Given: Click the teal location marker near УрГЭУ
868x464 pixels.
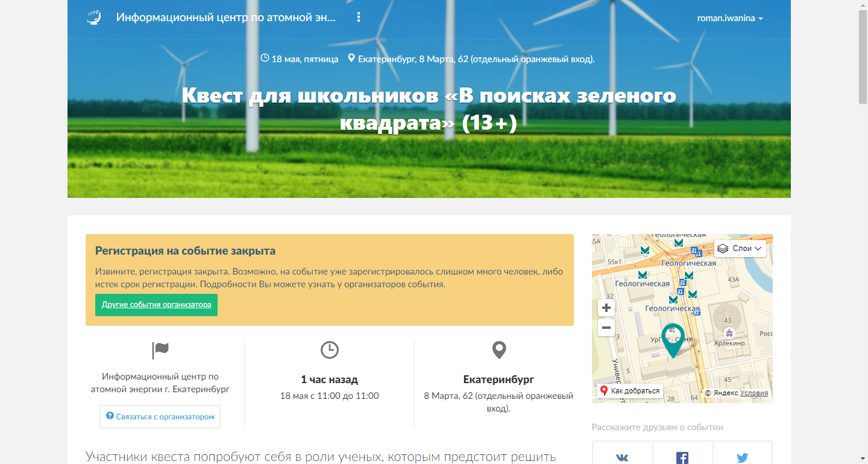Looking at the screenshot, I should [674, 332].
